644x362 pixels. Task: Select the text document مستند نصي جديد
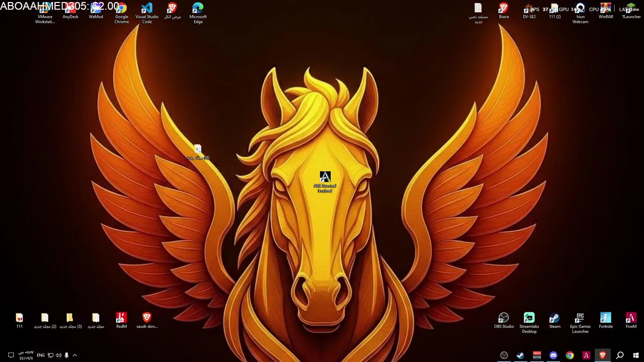tap(478, 14)
